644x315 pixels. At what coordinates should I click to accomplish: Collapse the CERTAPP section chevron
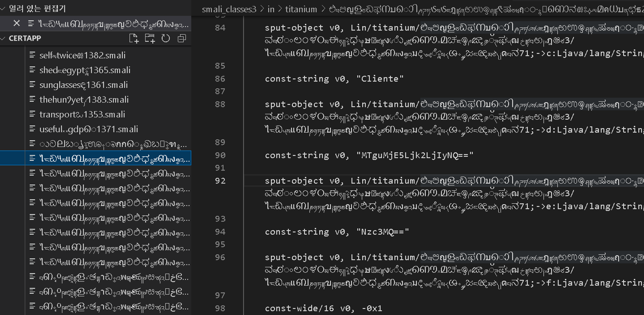(x=3, y=39)
